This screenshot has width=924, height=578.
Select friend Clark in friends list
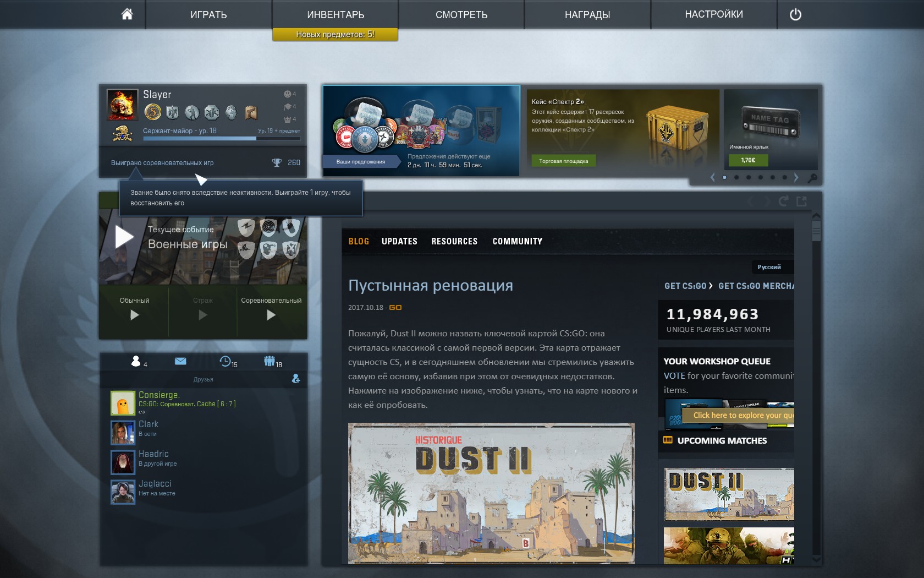pyautogui.click(x=204, y=432)
